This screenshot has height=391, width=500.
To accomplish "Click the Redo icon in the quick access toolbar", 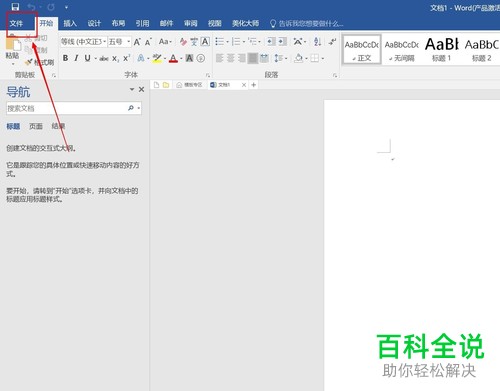I will [x=51, y=7].
